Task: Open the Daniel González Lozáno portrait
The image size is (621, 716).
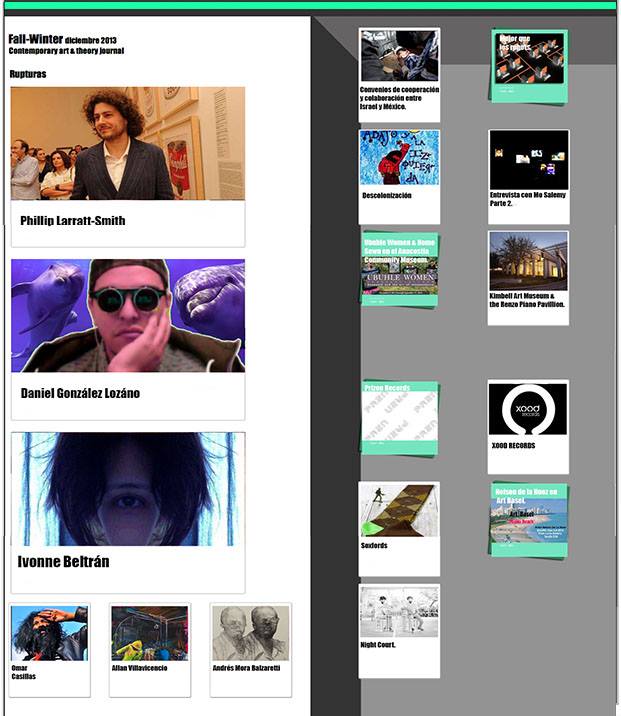Action: (x=128, y=316)
